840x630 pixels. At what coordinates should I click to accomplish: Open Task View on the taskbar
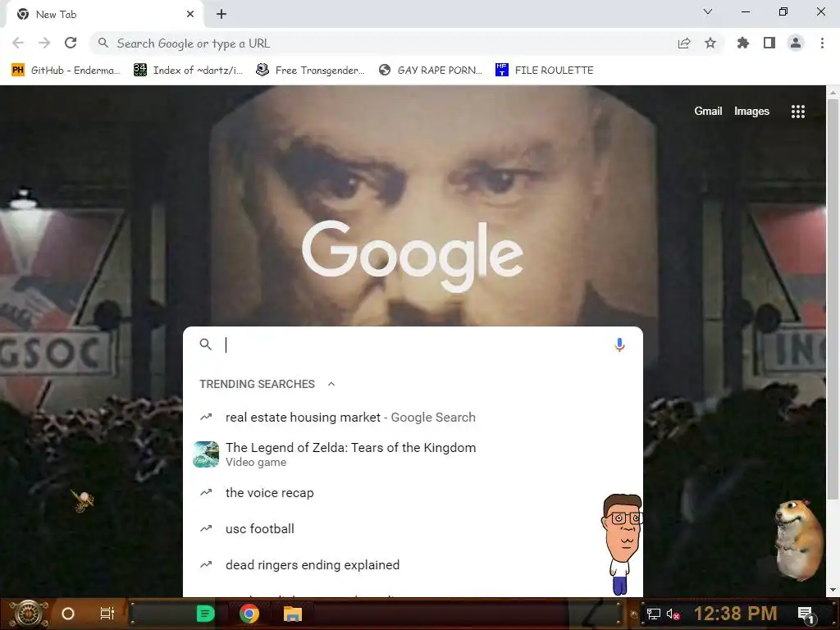(x=107, y=614)
